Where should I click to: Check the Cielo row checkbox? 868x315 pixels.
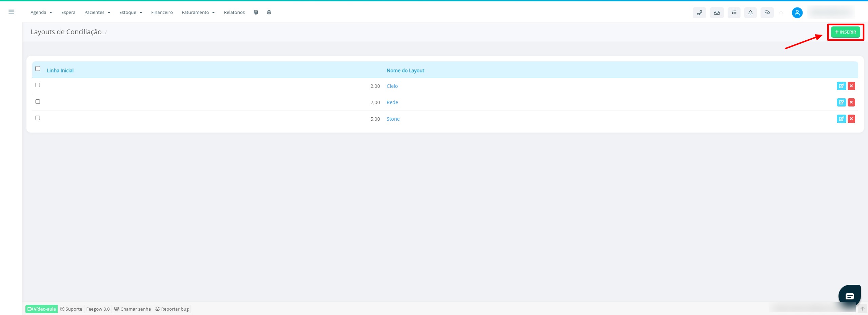click(38, 85)
